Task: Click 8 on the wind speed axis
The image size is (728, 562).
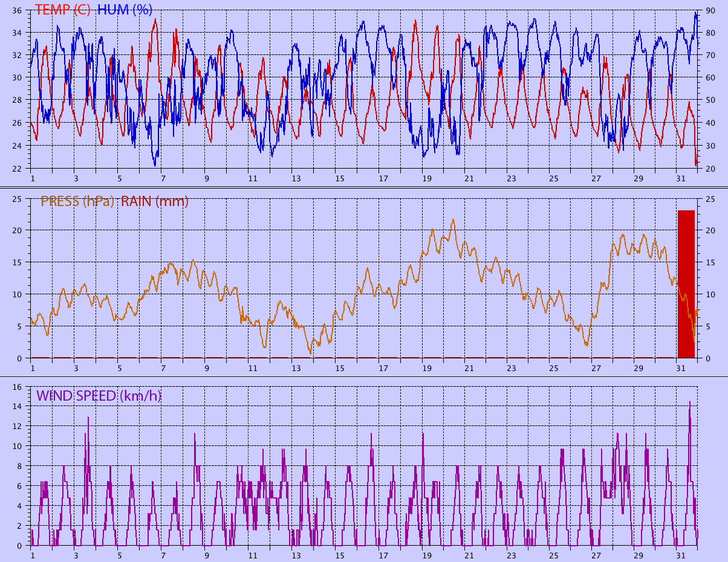Action: [x=19, y=466]
